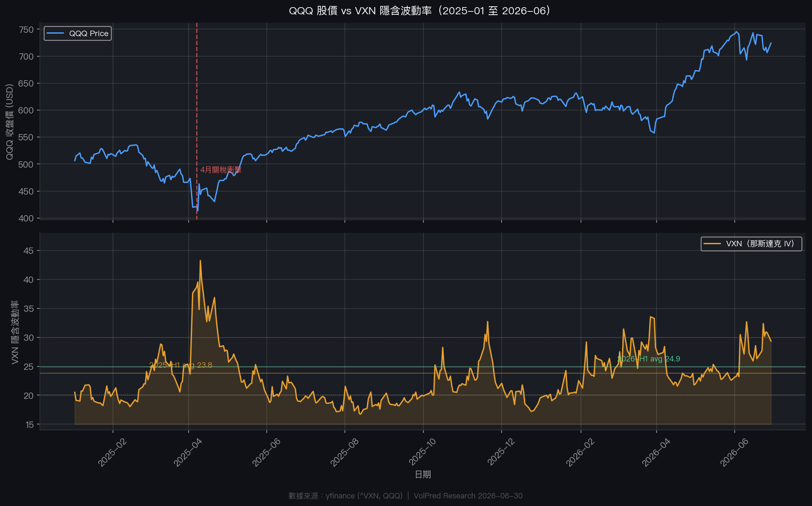Viewport: 812px width, 506px height.
Task: Click the '35' tick on VXN axis
Action: pyautogui.click(x=29, y=309)
